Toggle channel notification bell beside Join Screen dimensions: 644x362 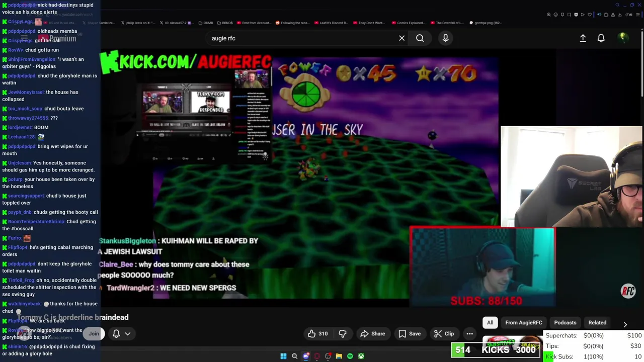[116, 333]
